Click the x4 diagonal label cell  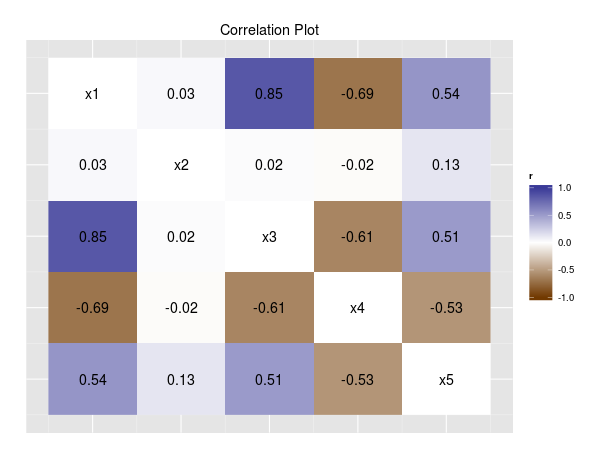(x=358, y=308)
